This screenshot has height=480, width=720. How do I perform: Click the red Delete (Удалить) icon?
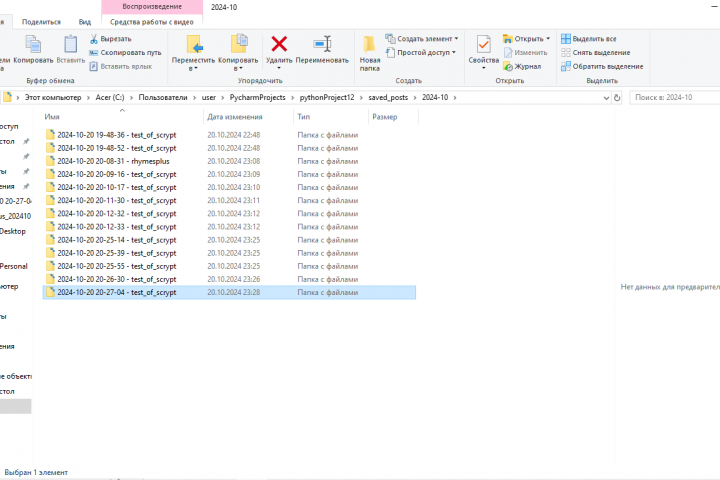(x=279, y=44)
